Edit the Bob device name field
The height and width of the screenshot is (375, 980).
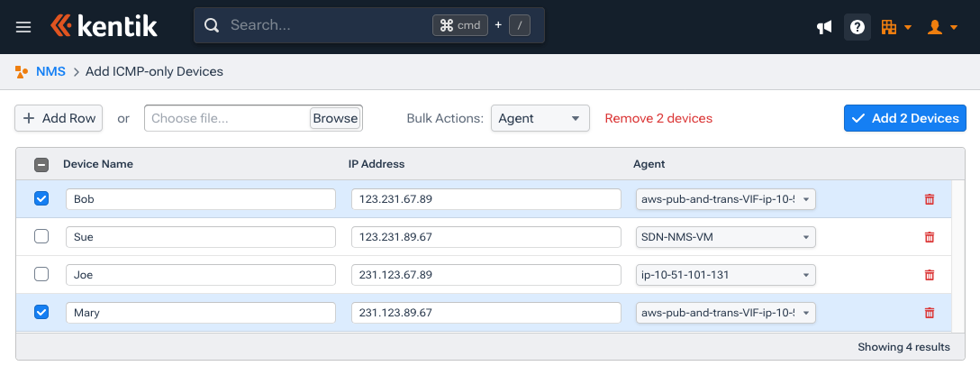point(201,199)
